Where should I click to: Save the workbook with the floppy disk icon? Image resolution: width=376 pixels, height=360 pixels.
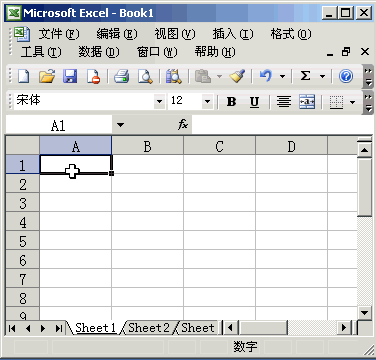pyautogui.click(x=70, y=76)
